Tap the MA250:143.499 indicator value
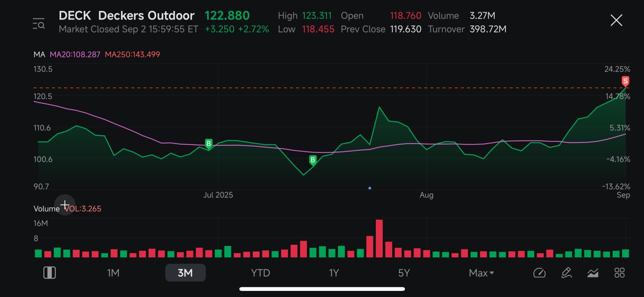Screen dimensions: 644x297 point(132,55)
